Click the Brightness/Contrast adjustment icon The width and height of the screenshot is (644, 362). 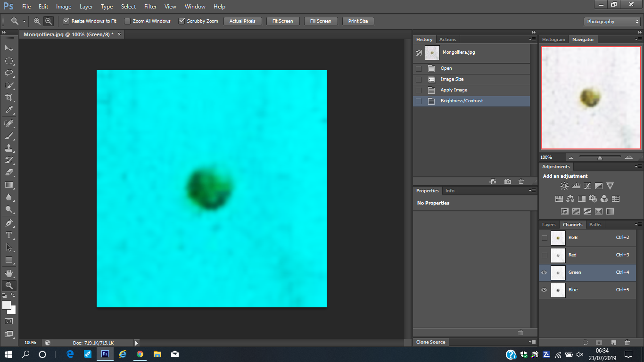pyautogui.click(x=564, y=186)
